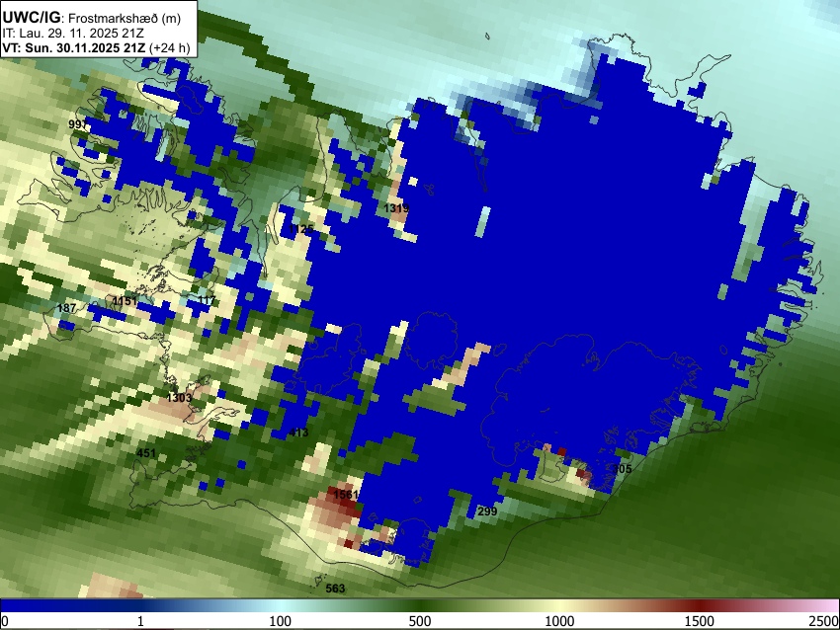This screenshot has width=840, height=630.
Task: Click the legend label 0
Action: coord(5,621)
